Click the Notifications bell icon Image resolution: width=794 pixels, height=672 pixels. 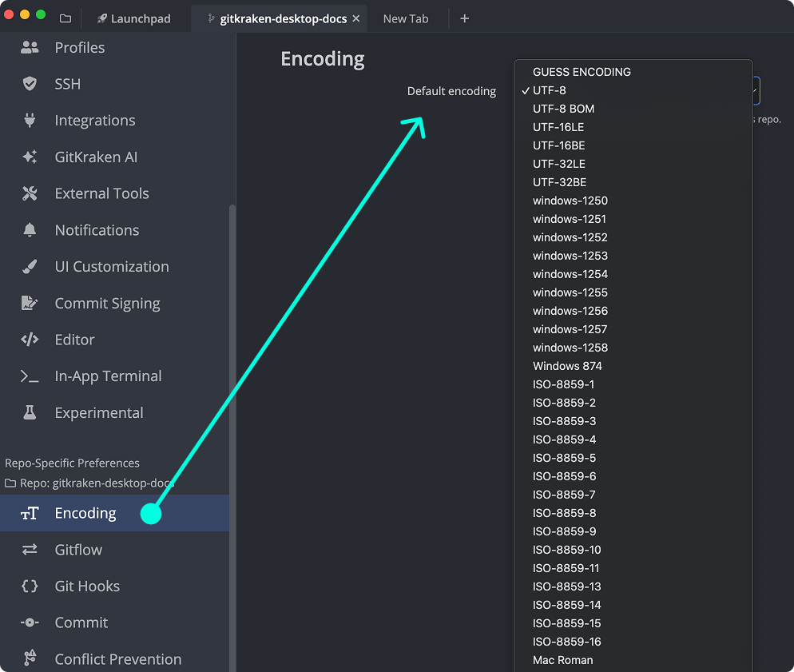(30, 230)
